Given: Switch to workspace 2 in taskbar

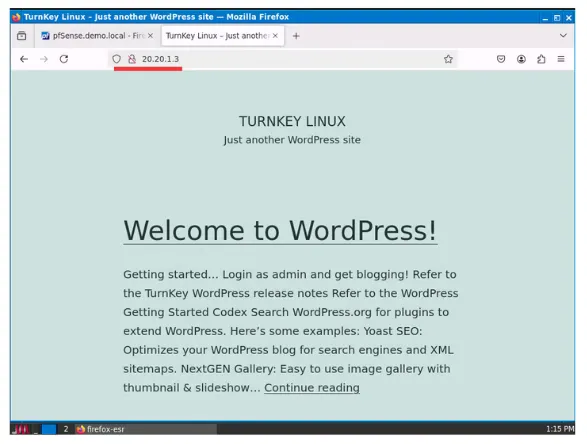Looking at the screenshot, I should point(66,429).
